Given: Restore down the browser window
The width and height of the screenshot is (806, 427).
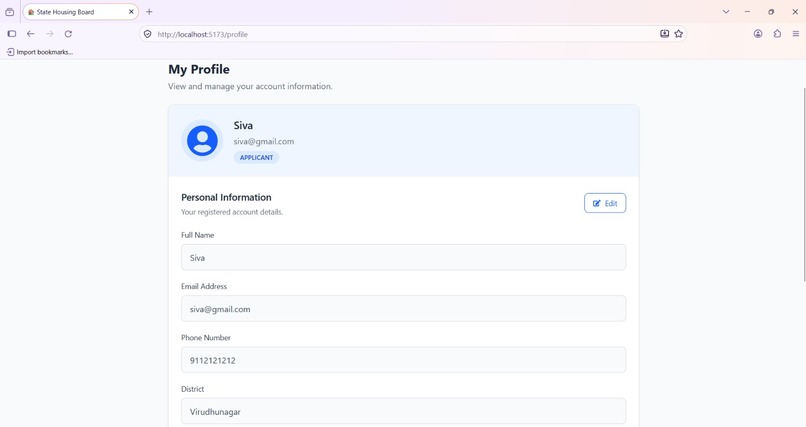Looking at the screenshot, I should [771, 12].
